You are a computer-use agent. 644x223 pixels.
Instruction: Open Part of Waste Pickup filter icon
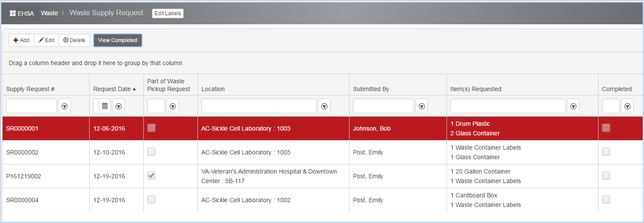coord(173,106)
